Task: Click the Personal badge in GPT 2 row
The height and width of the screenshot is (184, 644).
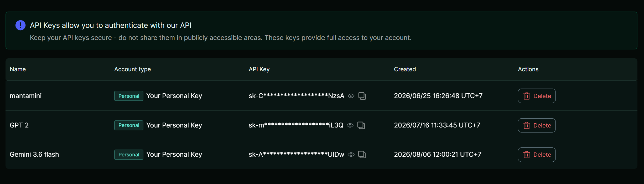Action: pyautogui.click(x=129, y=125)
